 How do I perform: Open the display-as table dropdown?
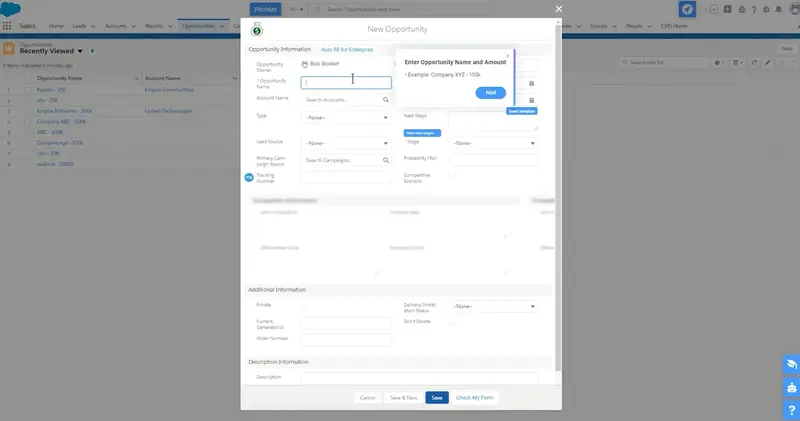(x=738, y=62)
